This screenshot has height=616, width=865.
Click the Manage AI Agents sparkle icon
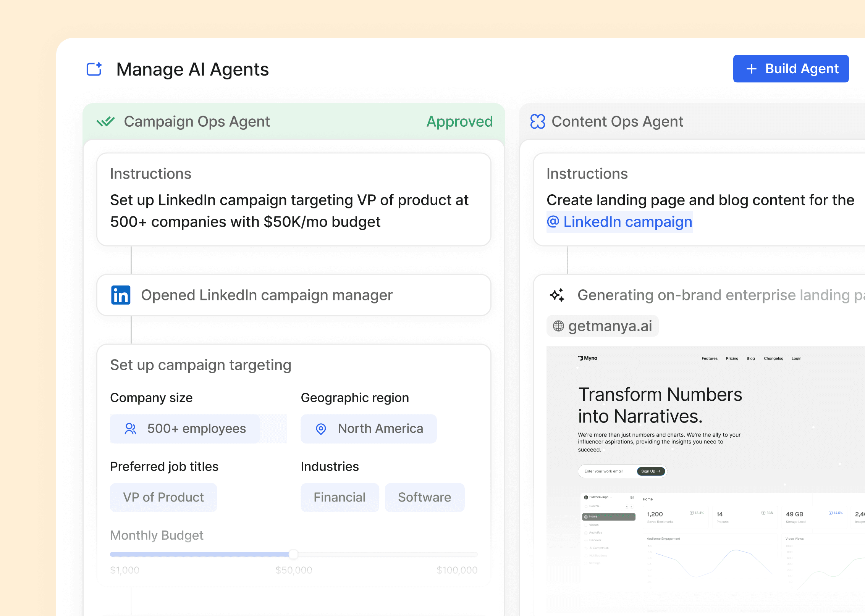[94, 69]
